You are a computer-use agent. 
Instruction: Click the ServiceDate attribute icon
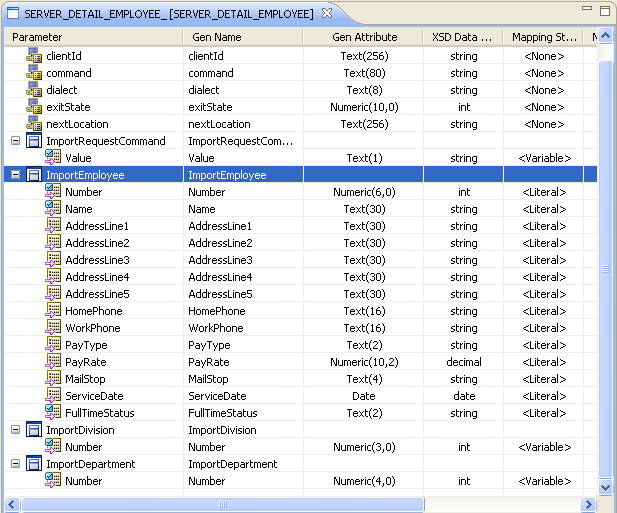pos(54,396)
